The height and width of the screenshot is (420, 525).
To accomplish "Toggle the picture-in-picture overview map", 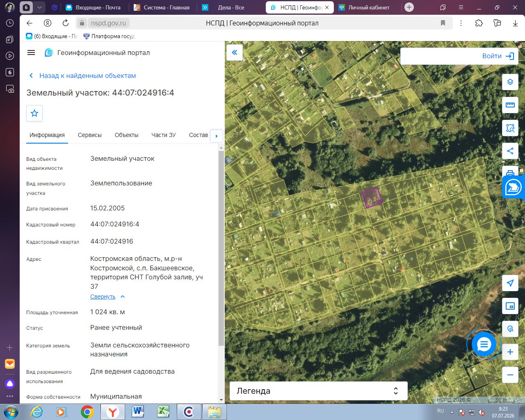I will (x=510, y=306).
